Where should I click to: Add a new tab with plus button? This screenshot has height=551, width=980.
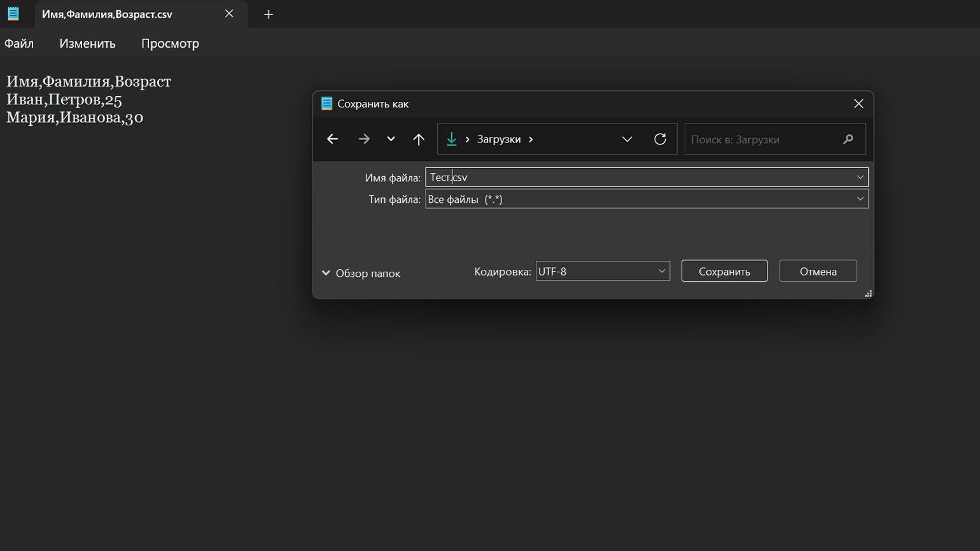(269, 14)
